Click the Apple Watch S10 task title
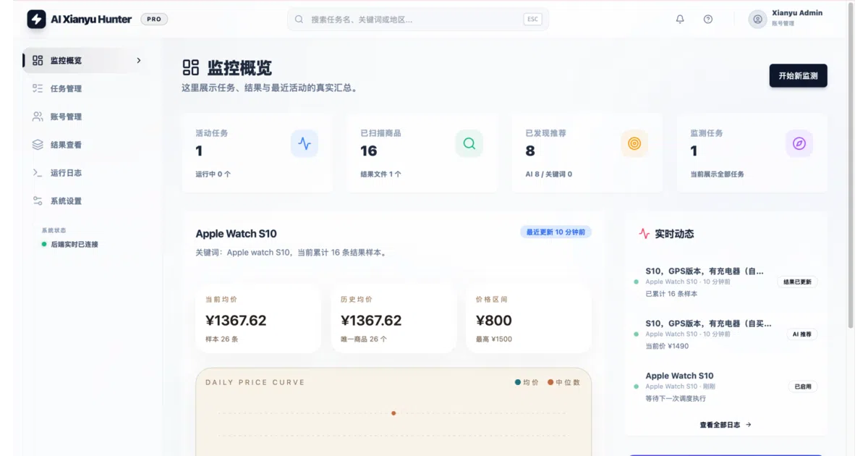The width and height of the screenshot is (868, 456). click(236, 234)
